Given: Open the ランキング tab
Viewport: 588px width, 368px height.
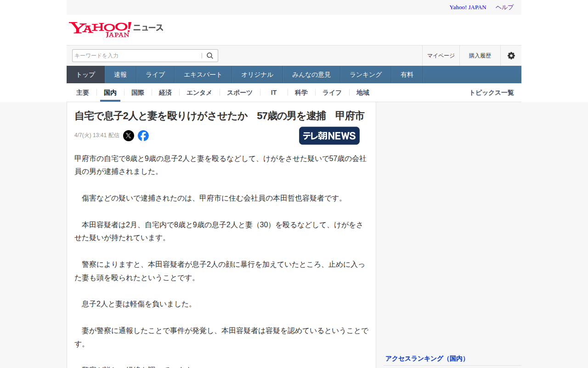Looking at the screenshot, I should click(366, 75).
